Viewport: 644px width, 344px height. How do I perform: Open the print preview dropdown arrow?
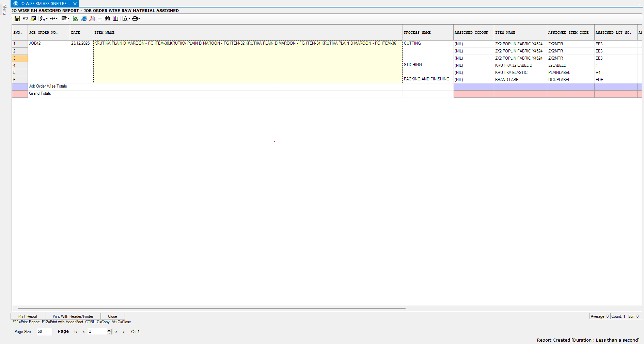point(129,19)
